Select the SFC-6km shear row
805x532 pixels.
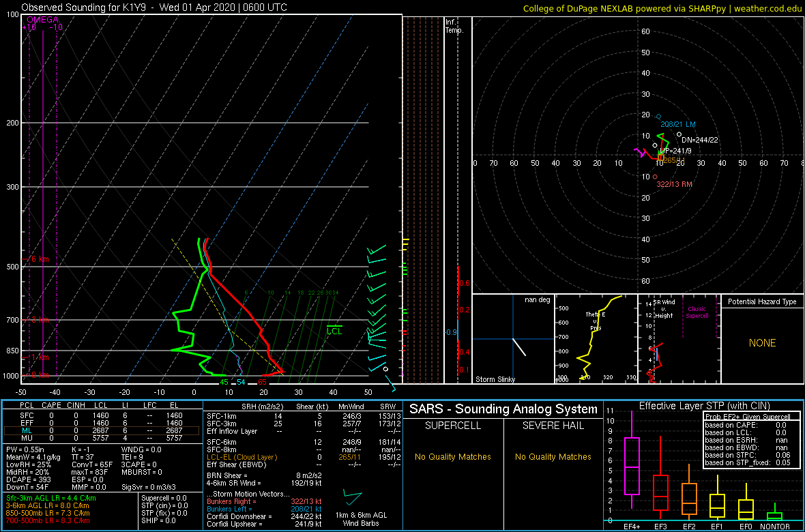[303, 442]
